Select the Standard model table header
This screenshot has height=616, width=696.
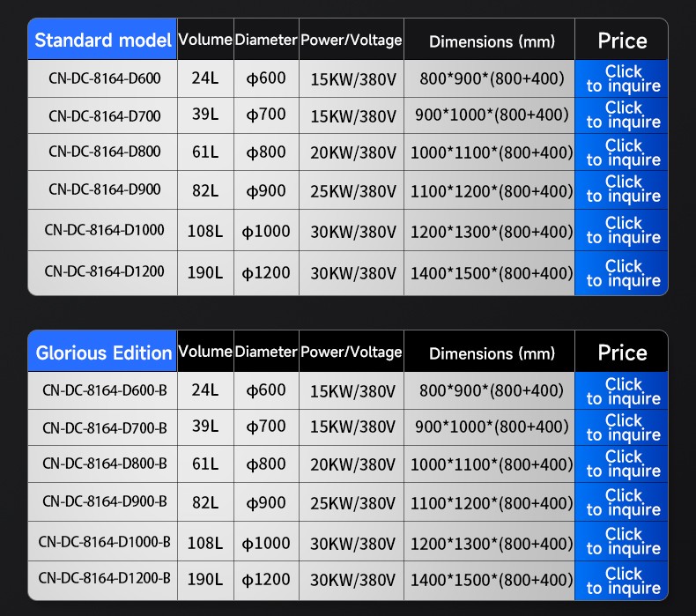tap(102, 40)
